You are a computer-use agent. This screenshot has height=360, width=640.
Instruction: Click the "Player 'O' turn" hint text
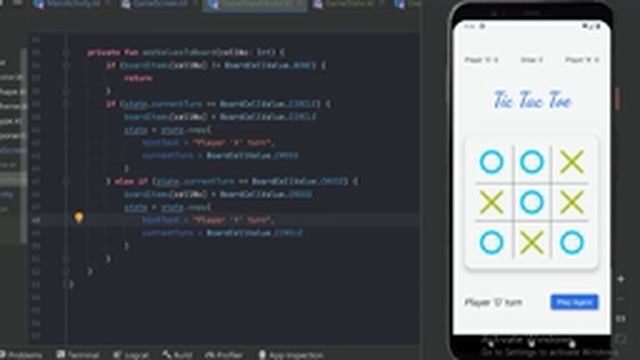pos(493,302)
